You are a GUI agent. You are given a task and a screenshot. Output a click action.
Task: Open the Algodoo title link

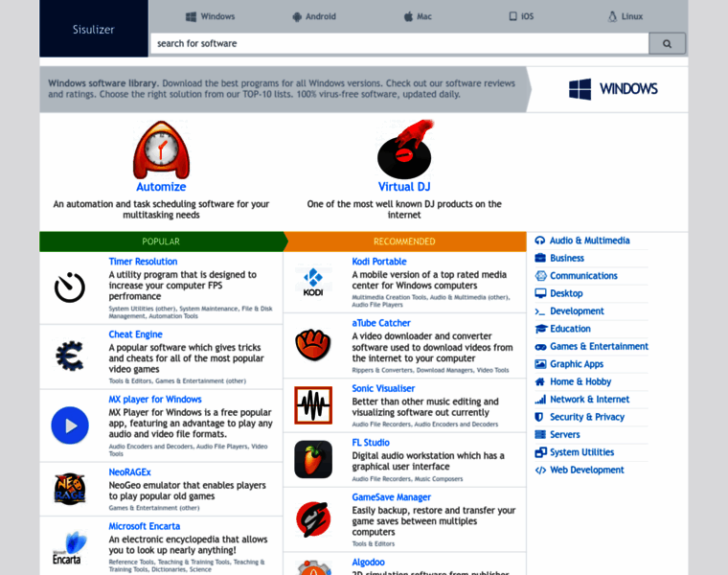tap(368, 562)
